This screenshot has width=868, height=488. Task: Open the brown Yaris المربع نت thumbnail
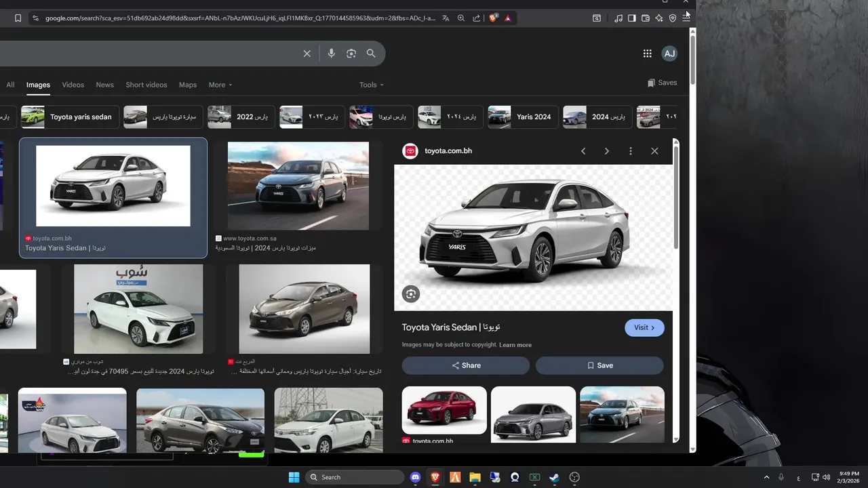click(304, 309)
